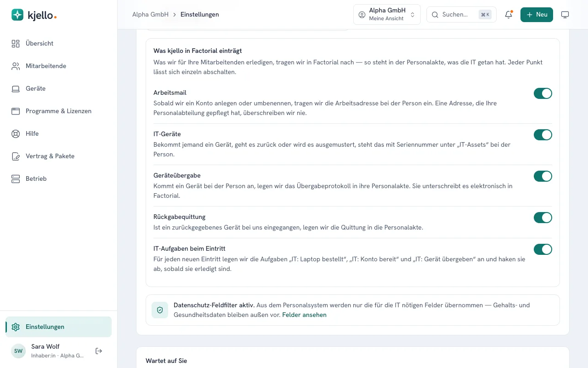Click the Hilfe lifebuoy icon
588x368 pixels.
click(x=16, y=134)
